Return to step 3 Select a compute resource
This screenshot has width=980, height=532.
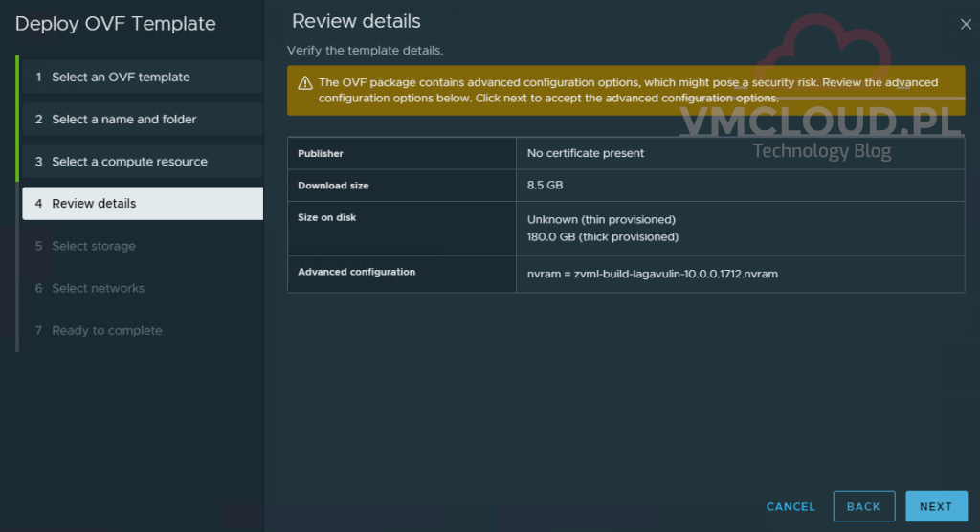click(129, 162)
